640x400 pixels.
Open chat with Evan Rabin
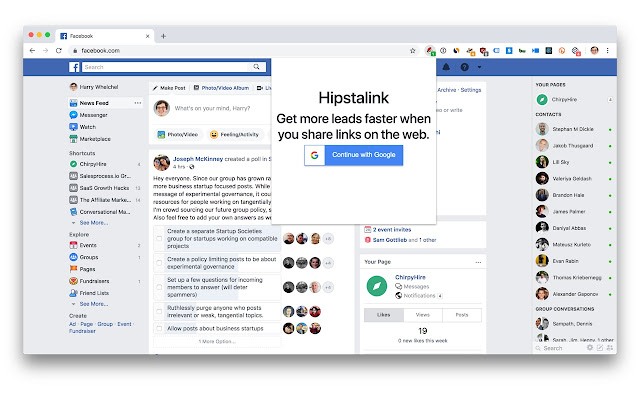[x=573, y=261]
